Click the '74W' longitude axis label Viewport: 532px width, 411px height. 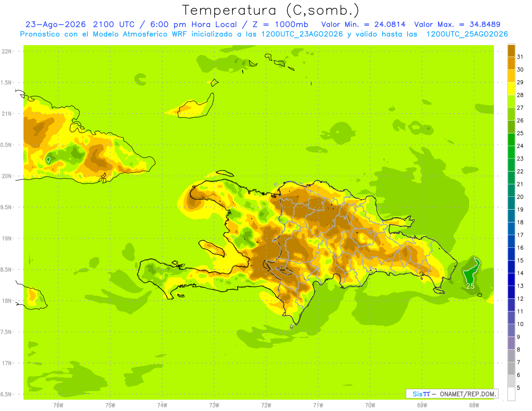[162, 405]
